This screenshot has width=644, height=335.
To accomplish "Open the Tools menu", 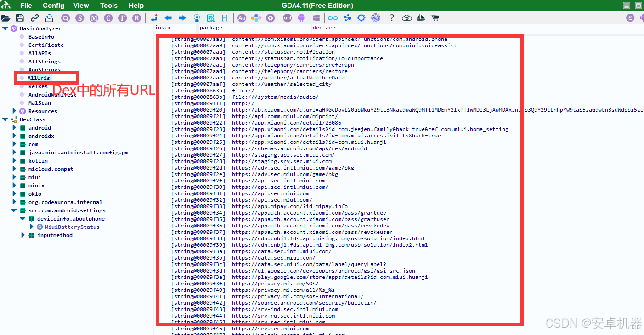I will (x=109, y=6).
